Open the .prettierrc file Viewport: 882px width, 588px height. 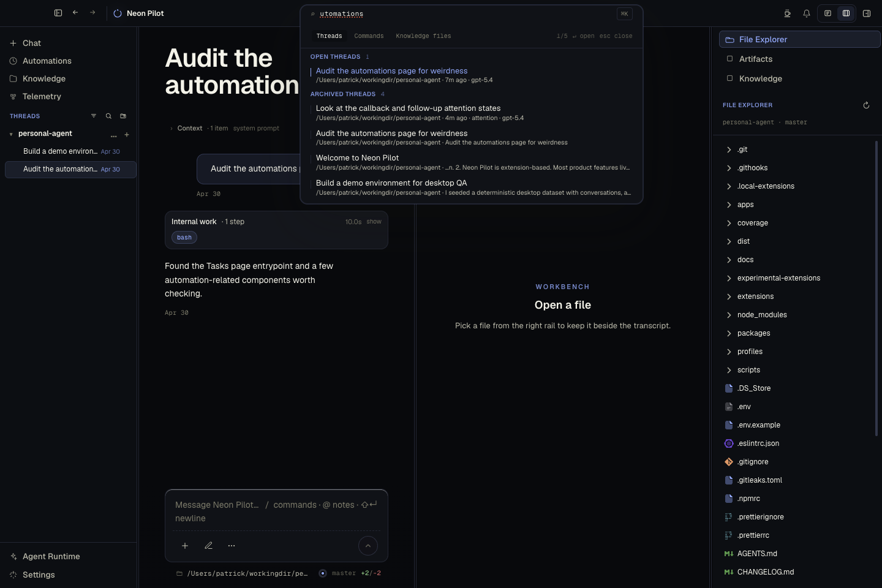(x=753, y=535)
